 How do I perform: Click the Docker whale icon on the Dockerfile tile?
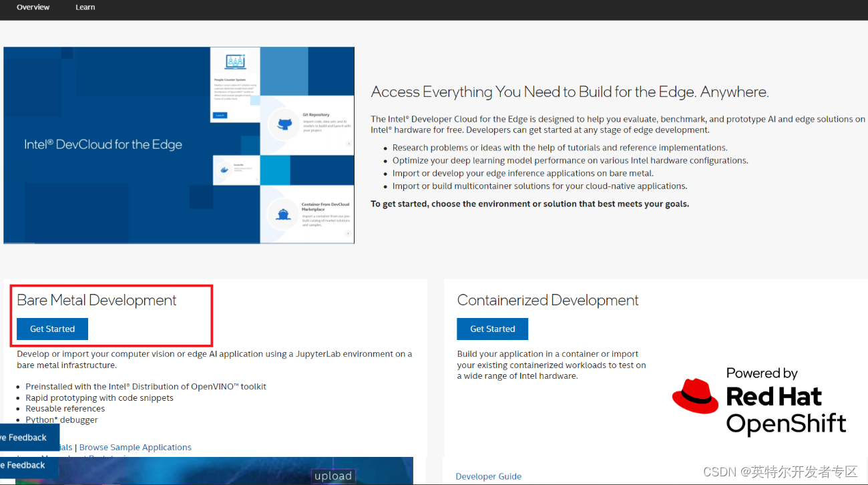pyautogui.click(x=223, y=170)
